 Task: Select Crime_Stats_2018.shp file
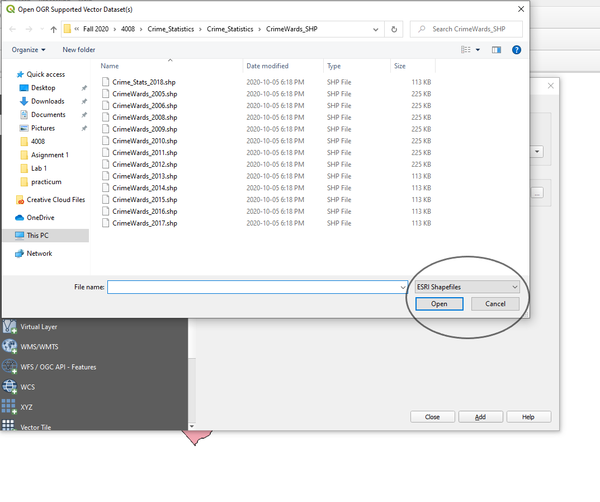pos(144,81)
